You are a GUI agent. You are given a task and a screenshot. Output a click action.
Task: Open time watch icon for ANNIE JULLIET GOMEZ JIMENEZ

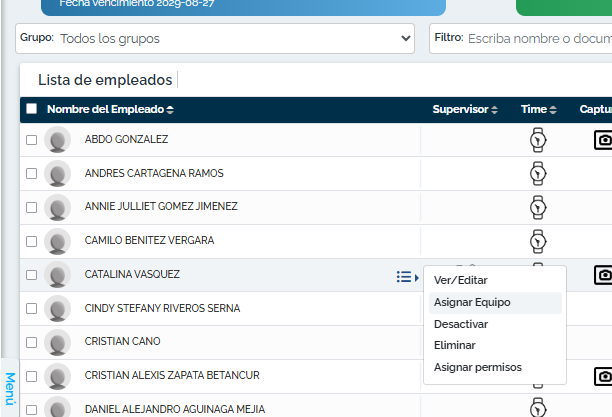tap(538, 207)
